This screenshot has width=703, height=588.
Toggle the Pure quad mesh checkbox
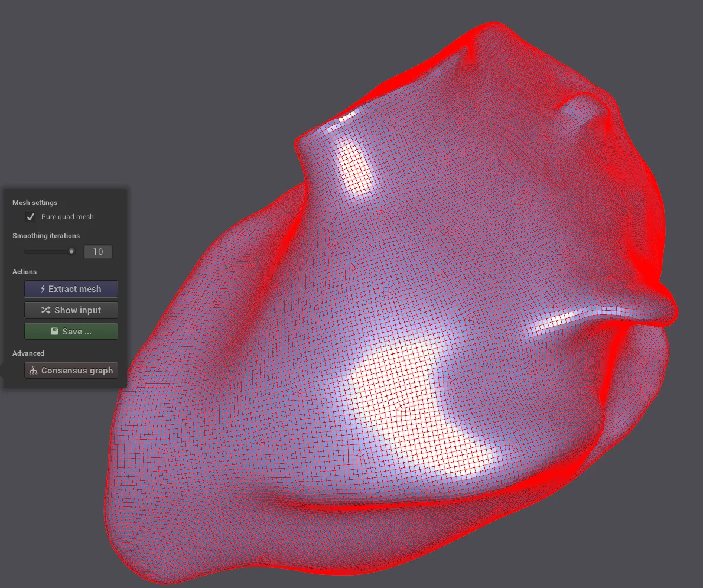click(31, 217)
